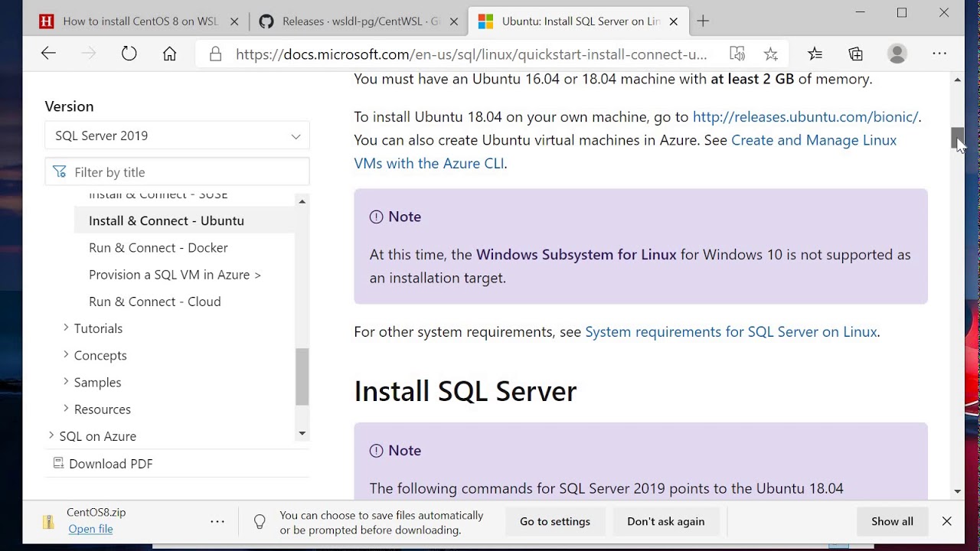This screenshot has height=551, width=980.
Task: Open 'Run & Connect - Docker' article
Action: click(x=158, y=248)
